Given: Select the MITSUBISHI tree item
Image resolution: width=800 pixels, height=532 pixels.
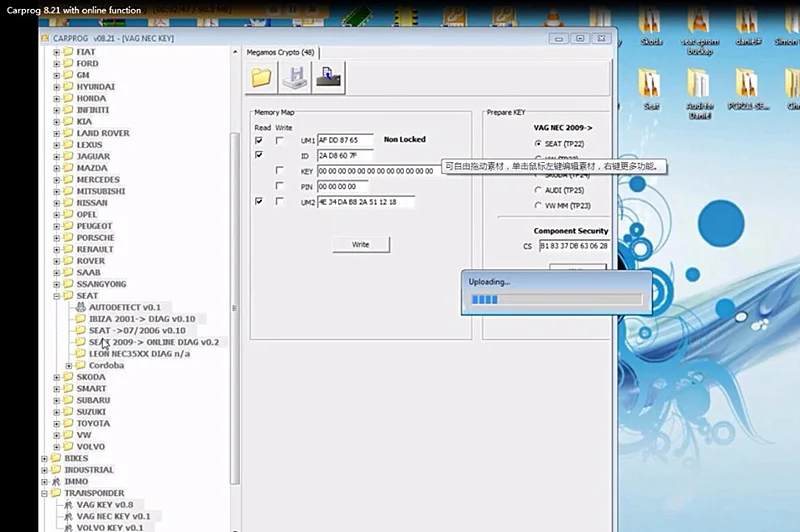Looking at the screenshot, I should pos(101,191).
